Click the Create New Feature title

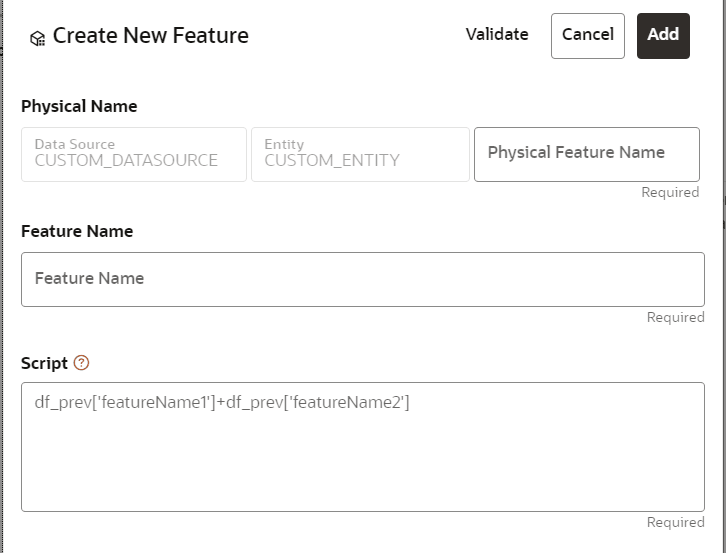150,36
